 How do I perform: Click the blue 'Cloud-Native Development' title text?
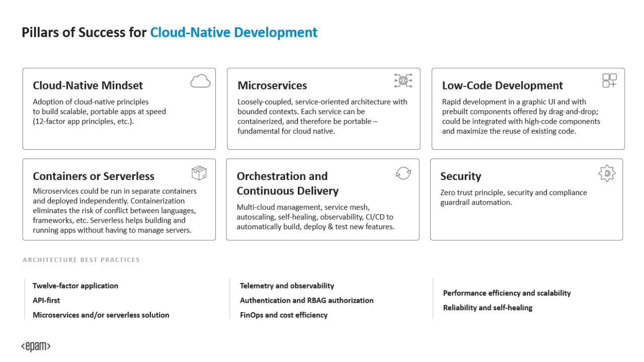pyautogui.click(x=234, y=33)
